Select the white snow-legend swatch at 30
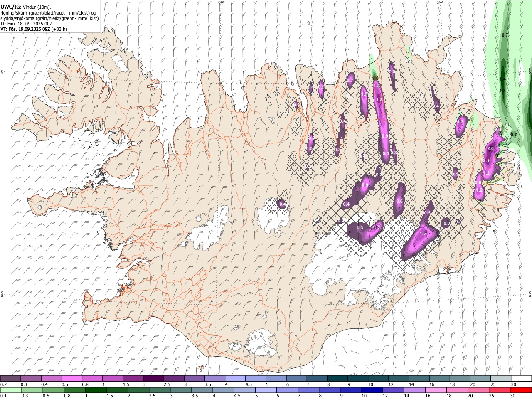Image resolution: width=532 pixels, height=399 pixels. tap(520, 378)
